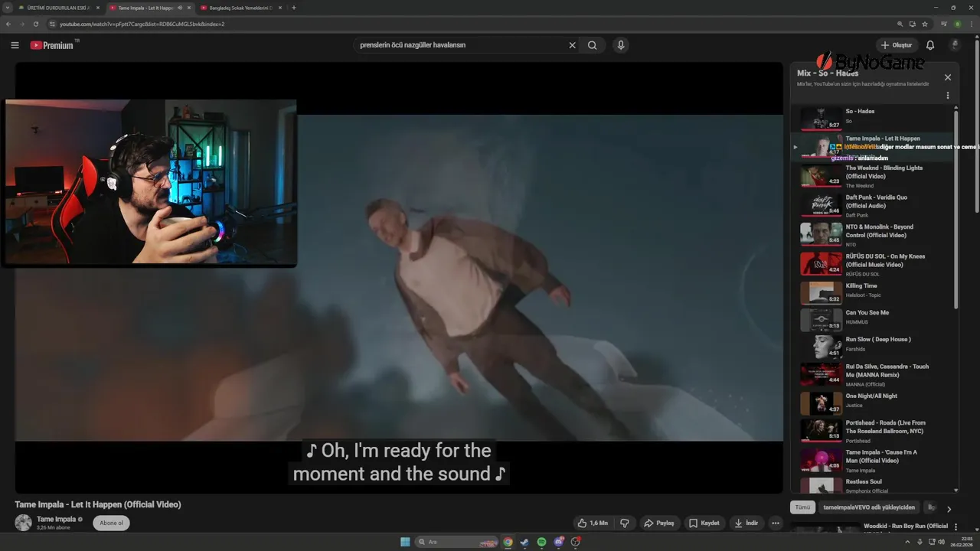980x551 pixels.
Task: Open a new browser tab
Action: click(x=294, y=8)
